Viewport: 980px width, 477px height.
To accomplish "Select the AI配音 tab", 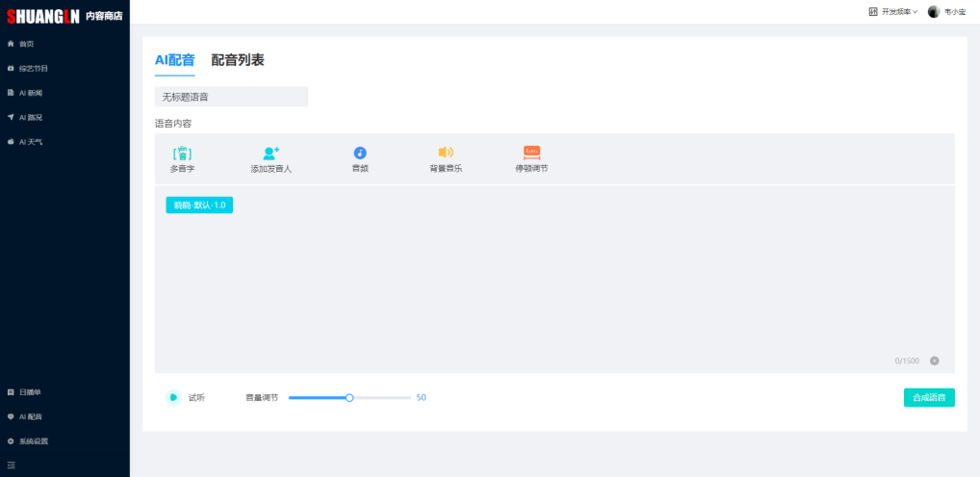I will 175,60.
